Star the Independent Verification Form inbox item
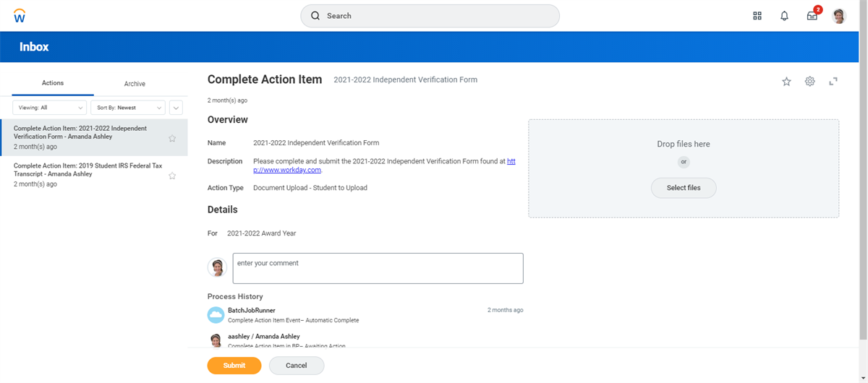This screenshot has width=868, height=383. (x=172, y=139)
